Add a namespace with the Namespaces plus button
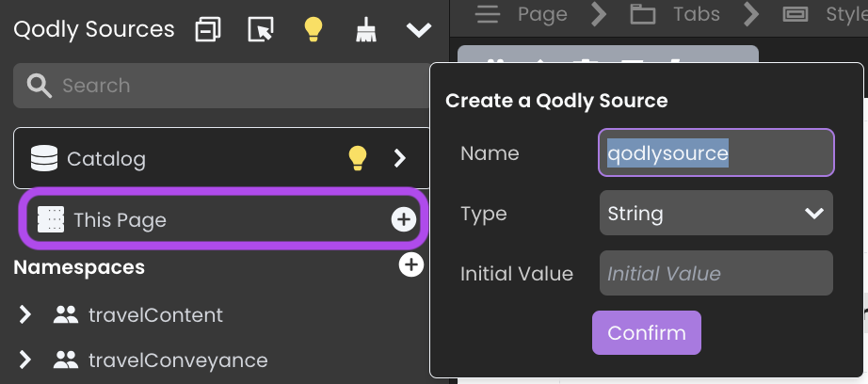The image size is (868, 384). [410, 265]
